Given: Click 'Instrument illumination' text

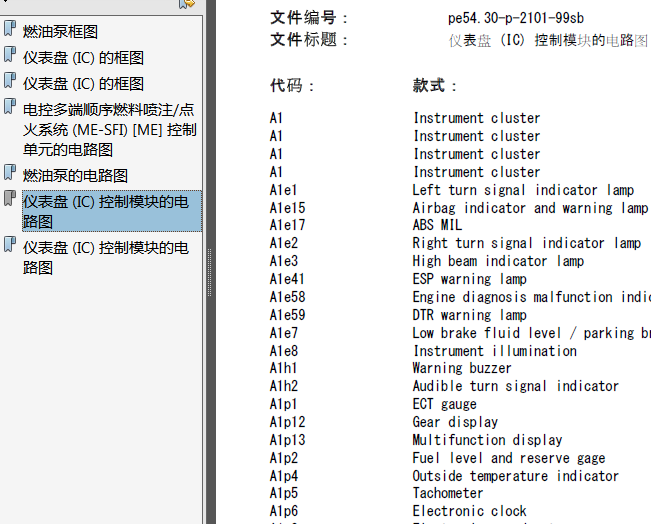Looking at the screenshot, I should [x=495, y=351].
